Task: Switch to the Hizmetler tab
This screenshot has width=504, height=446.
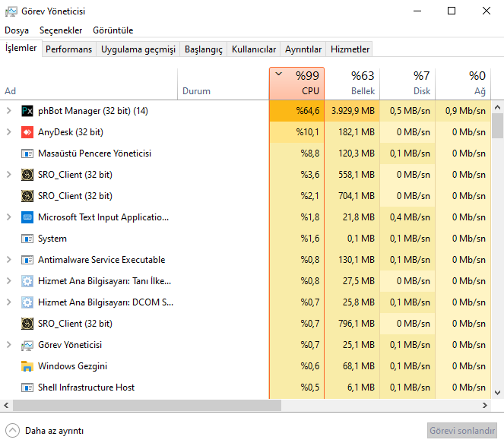Action: click(350, 49)
